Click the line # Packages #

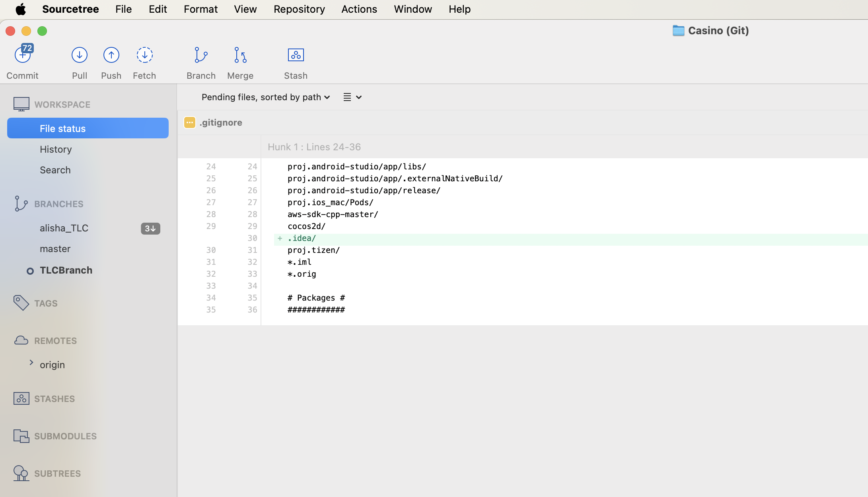[x=316, y=297]
